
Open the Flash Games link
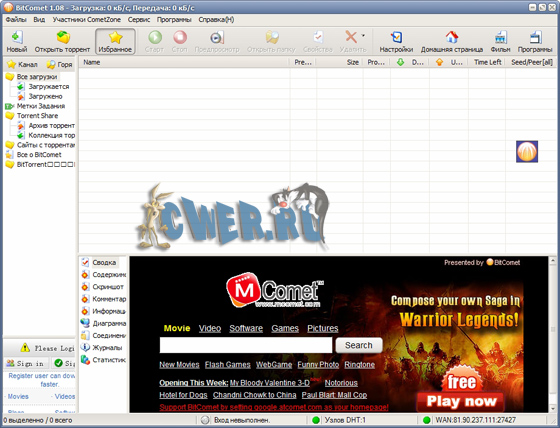228,365
